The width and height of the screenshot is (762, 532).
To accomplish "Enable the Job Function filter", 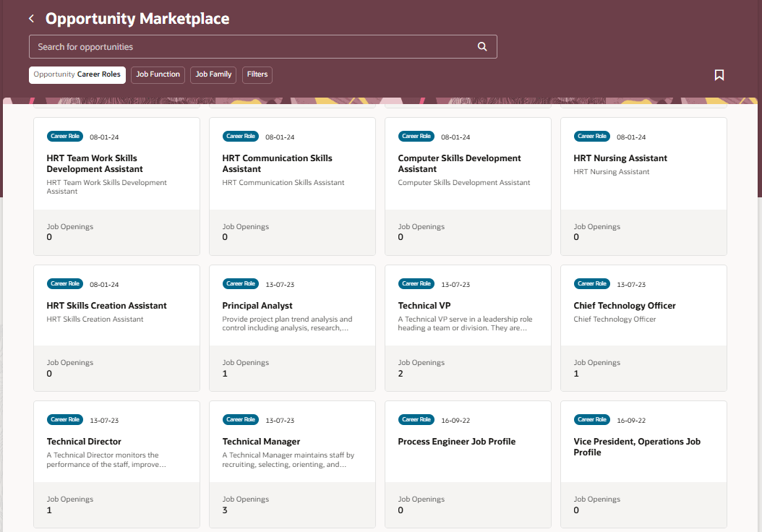I will point(158,74).
